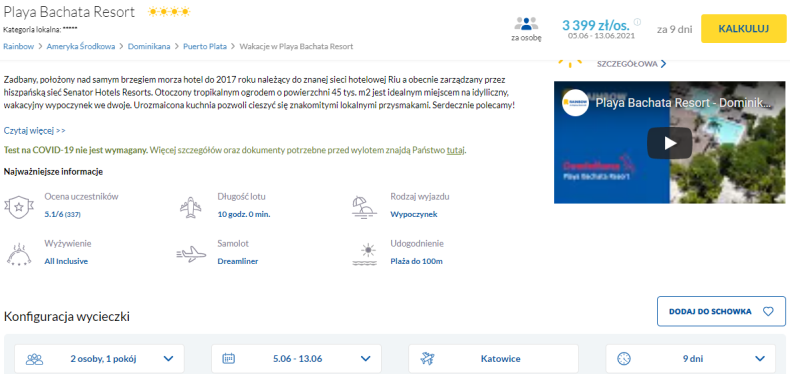
Task: Click the Wypoczynek trip type value
Action: (414, 214)
